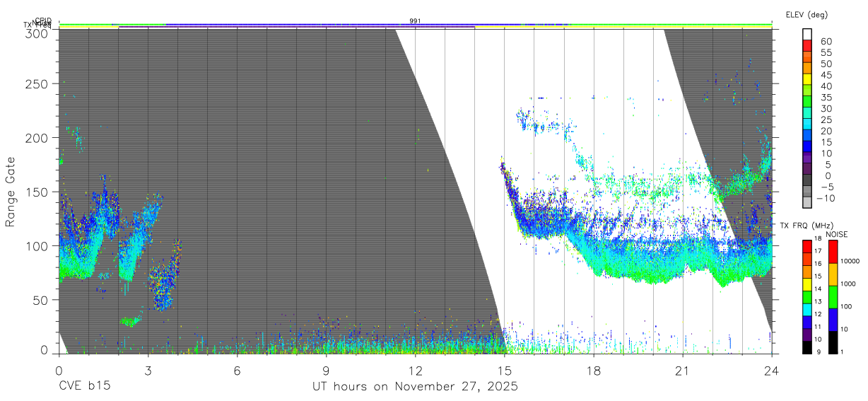Screen dimensions: 868x401
Task: Click the '45' label on the ELEV scale
Action: 826,75
